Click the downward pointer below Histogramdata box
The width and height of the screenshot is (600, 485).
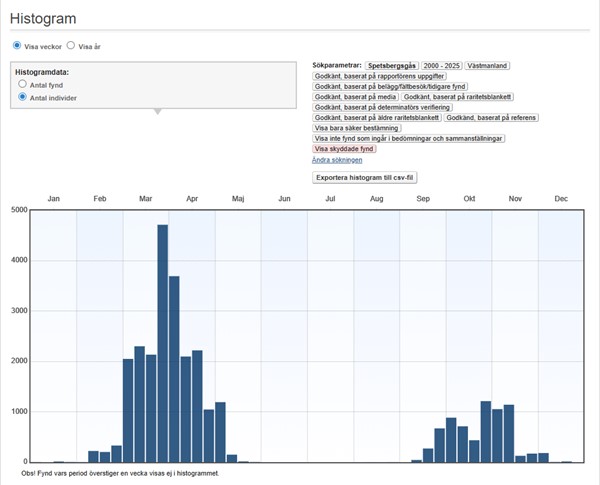point(157,111)
